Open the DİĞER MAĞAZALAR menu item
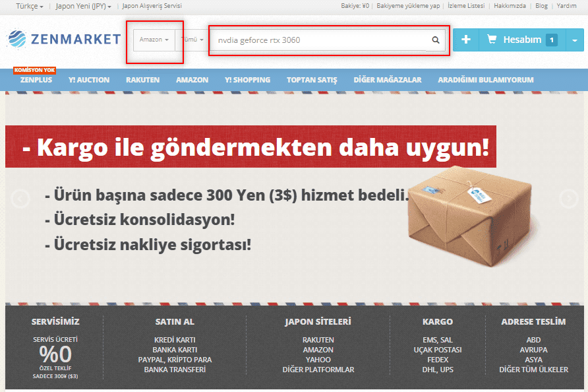This screenshot has width=588, height=392. pos(388,80)
